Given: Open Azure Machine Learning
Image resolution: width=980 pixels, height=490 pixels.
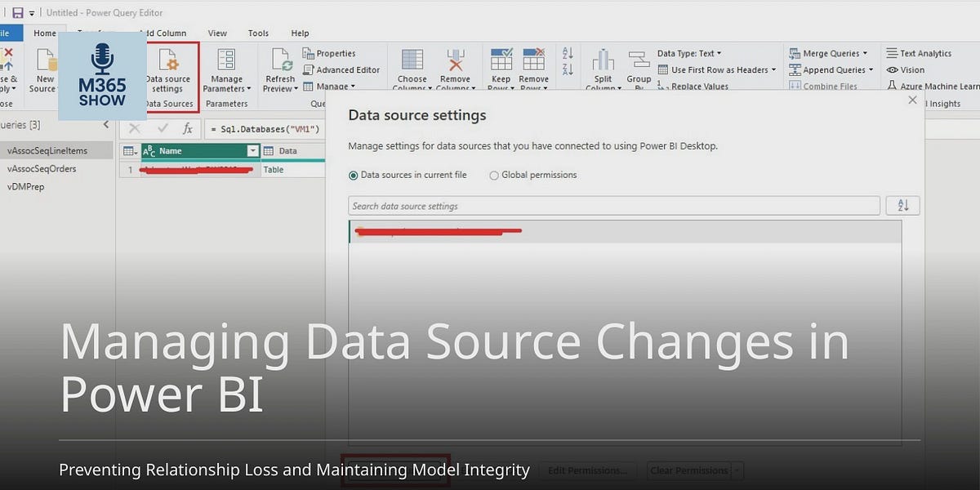Looking at the screenshot, I should [933, 86].
